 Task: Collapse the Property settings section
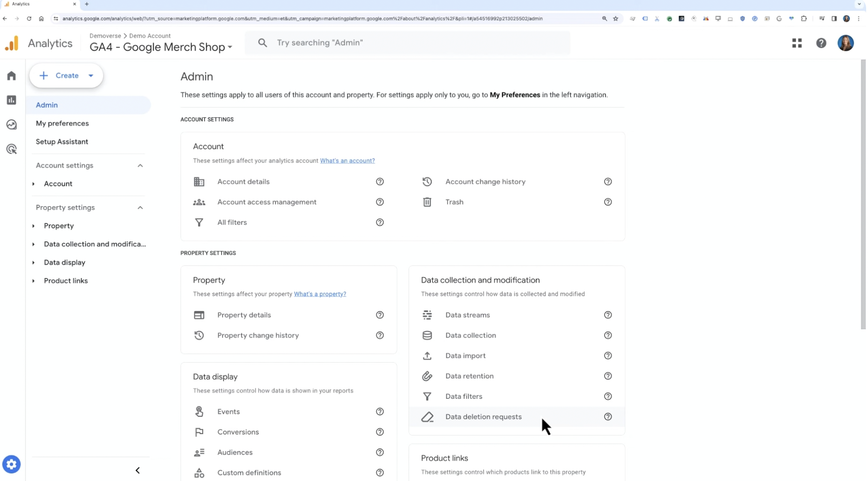[140, 208]
